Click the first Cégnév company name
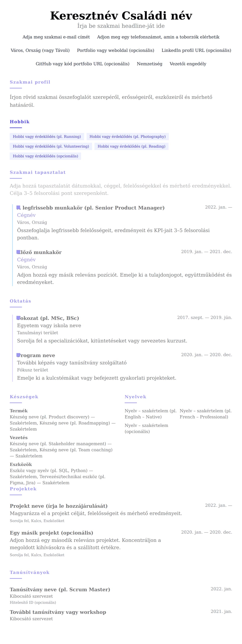 click(x=26, y=215)
